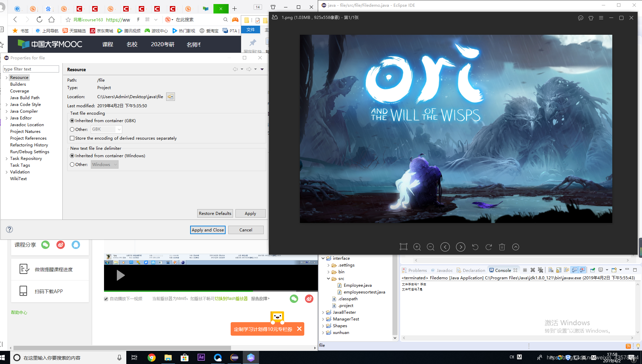
Task: Bookmark the page with the star icon
Action: (x=68, y=20)
